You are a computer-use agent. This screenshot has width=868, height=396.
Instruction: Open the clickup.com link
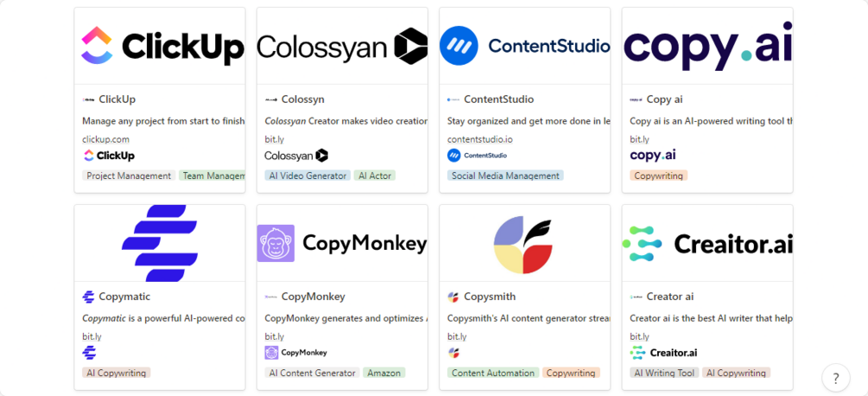105,139
